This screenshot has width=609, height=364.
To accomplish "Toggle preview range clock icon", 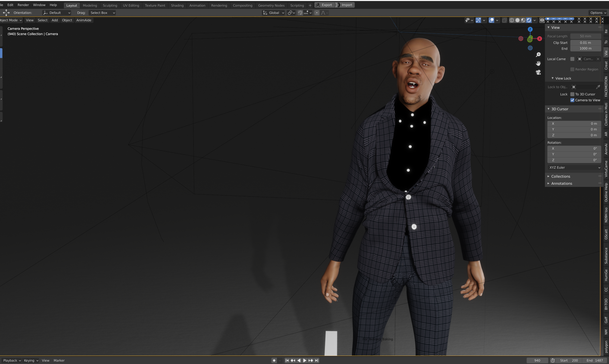I will [553, 361].
